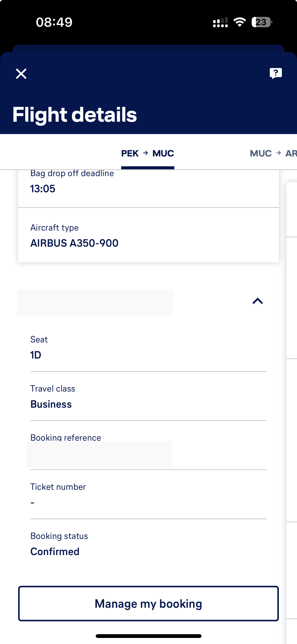Tap the cellular signal bars icon
297x644 pixels.
click(x=220, y=22)
